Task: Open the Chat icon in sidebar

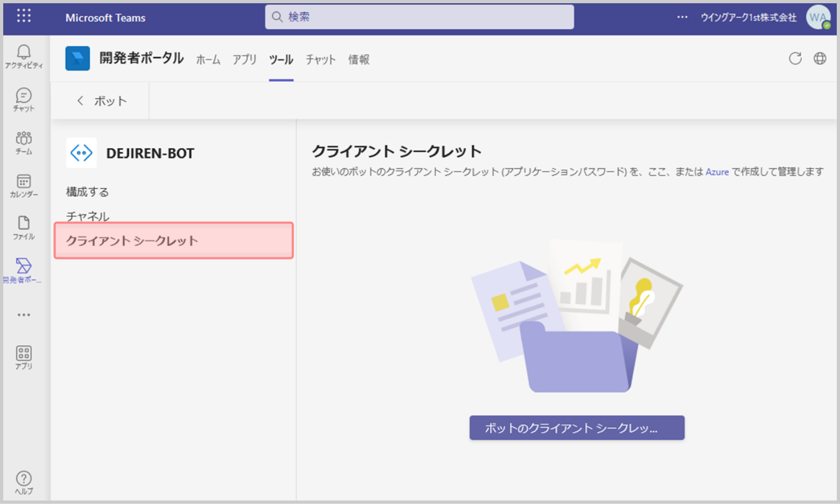Action: pos(24,100)
